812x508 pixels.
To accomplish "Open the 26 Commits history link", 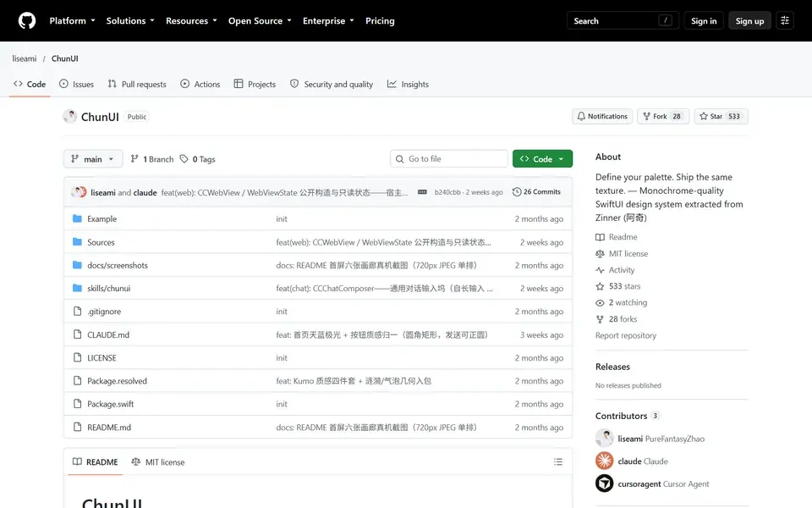I will 536,192.
